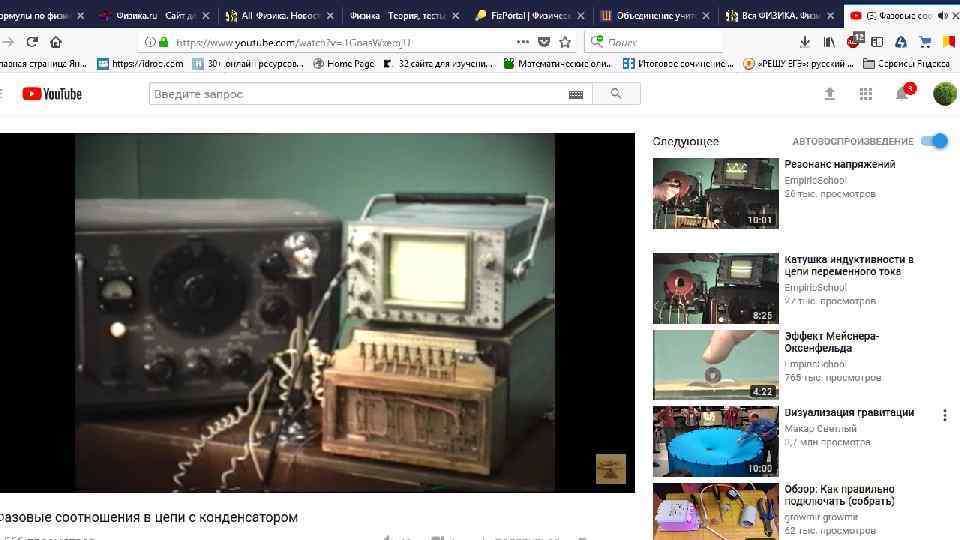960x540 pixels.
Task: Open the https://idroo.com bookmark
Action: coord(140,63)
